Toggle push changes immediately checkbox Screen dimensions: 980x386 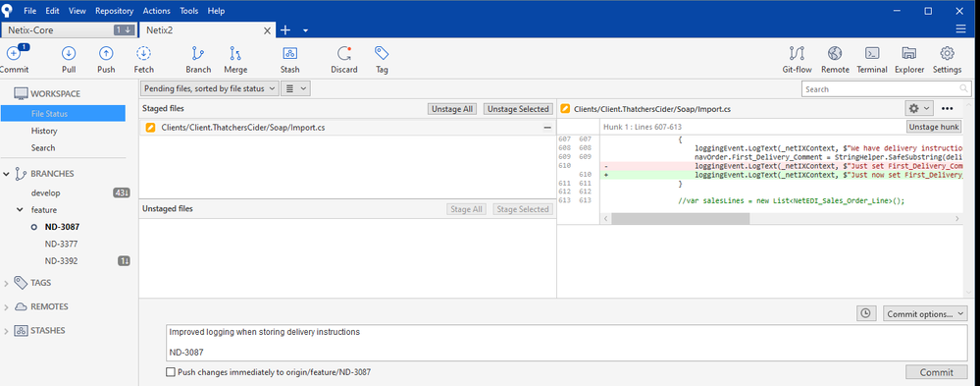(171, 372)
